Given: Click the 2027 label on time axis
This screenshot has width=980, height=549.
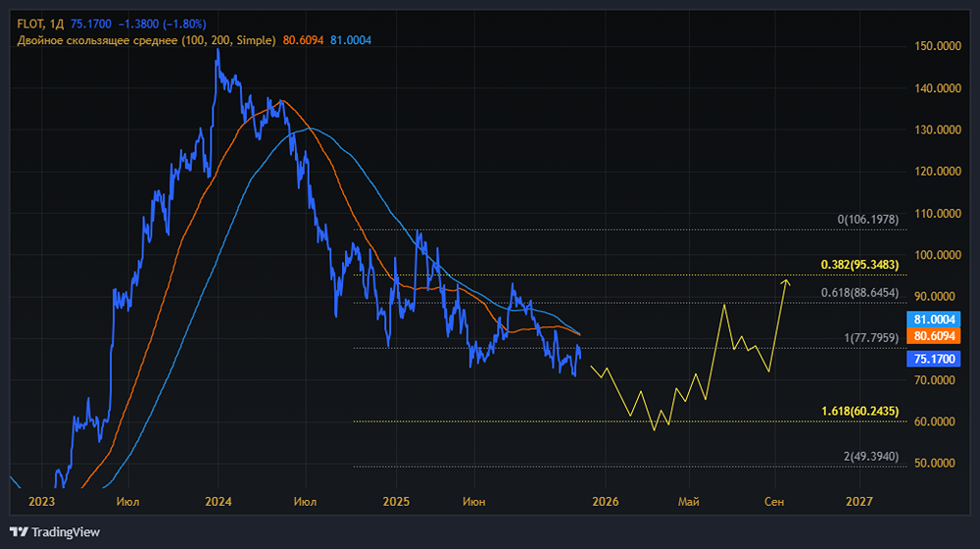Looking at the screenshot, I should pyautogui.click(x=859, y=502).
